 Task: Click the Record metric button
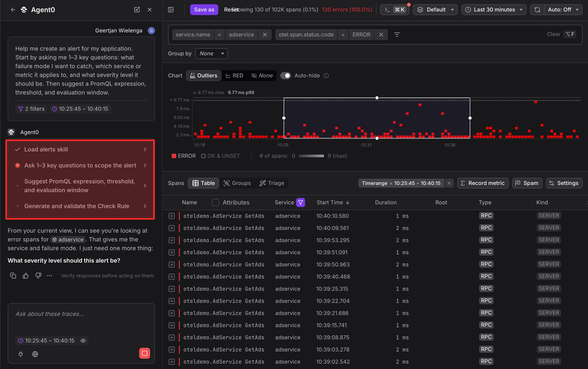tap(483, 183)
